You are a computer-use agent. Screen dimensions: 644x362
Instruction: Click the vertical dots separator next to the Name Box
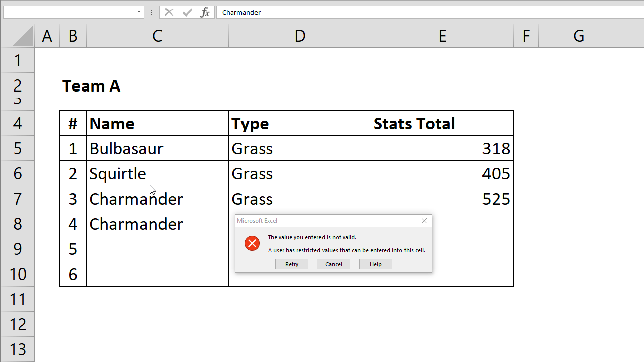click(x=152, y=12)
